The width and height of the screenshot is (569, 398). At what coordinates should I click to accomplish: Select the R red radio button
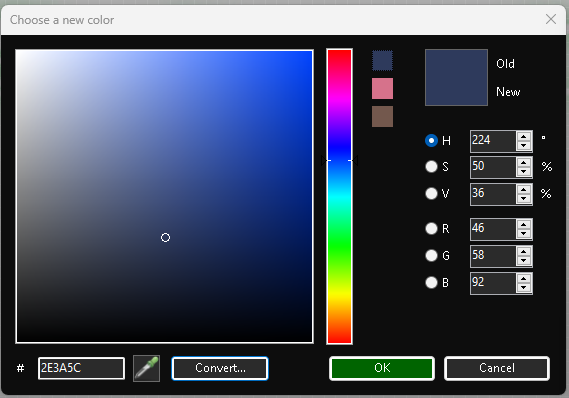431,229
